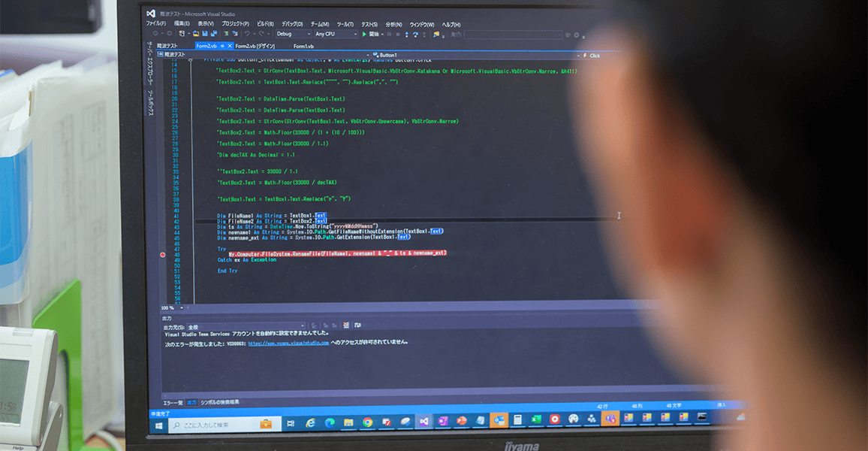Open the サーバー エクスプローラー side tab
868x451 pixels.
click(x=149, y=64)
